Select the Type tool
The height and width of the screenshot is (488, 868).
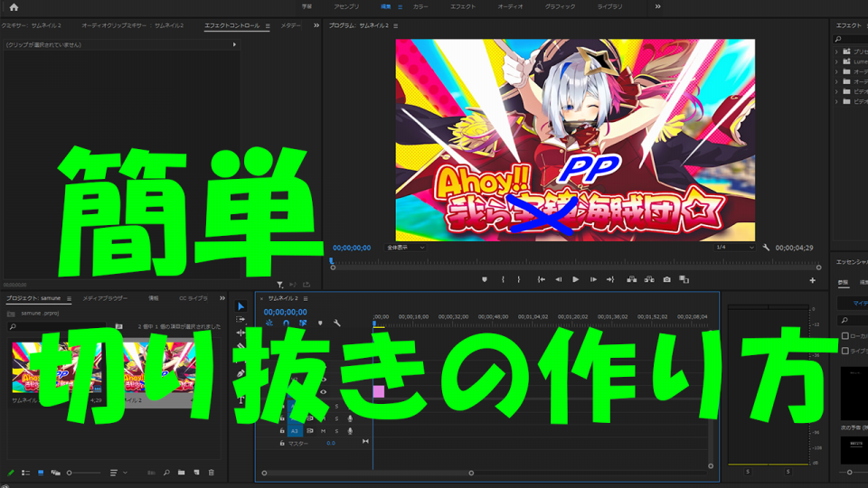tap(241, 399)
